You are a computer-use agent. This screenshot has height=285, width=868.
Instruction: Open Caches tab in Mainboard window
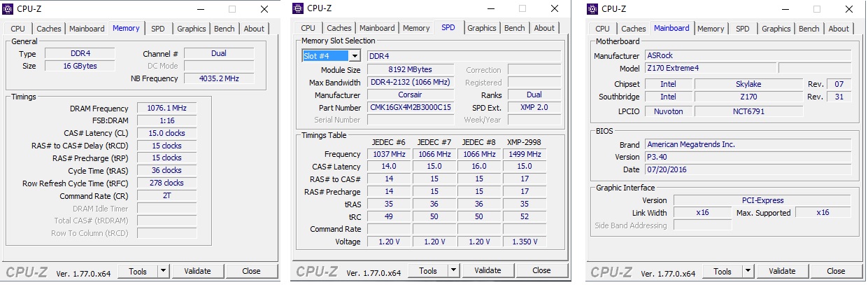(x=634, y=29)
